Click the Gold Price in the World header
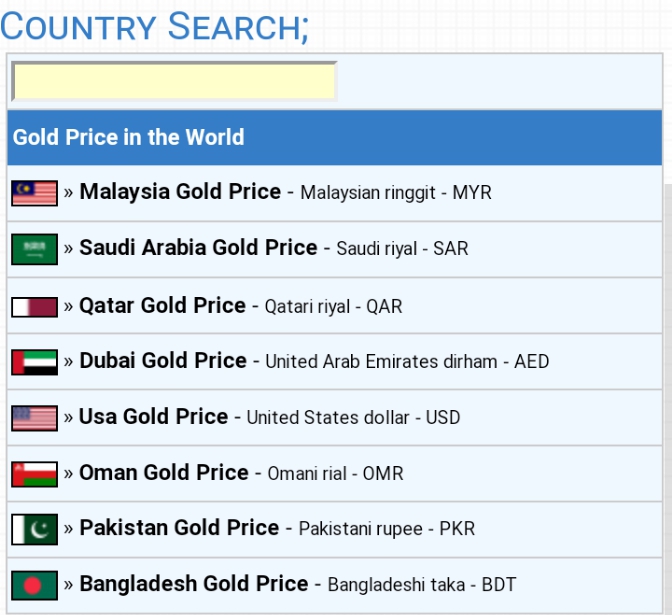672x615 pixels. pos(129,138)
